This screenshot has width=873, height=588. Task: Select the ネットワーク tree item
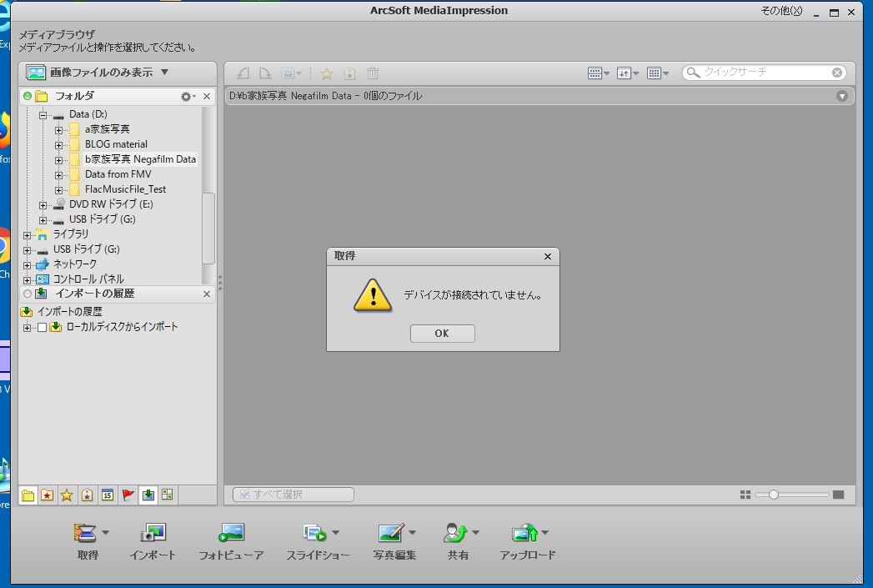pos(74,264)
